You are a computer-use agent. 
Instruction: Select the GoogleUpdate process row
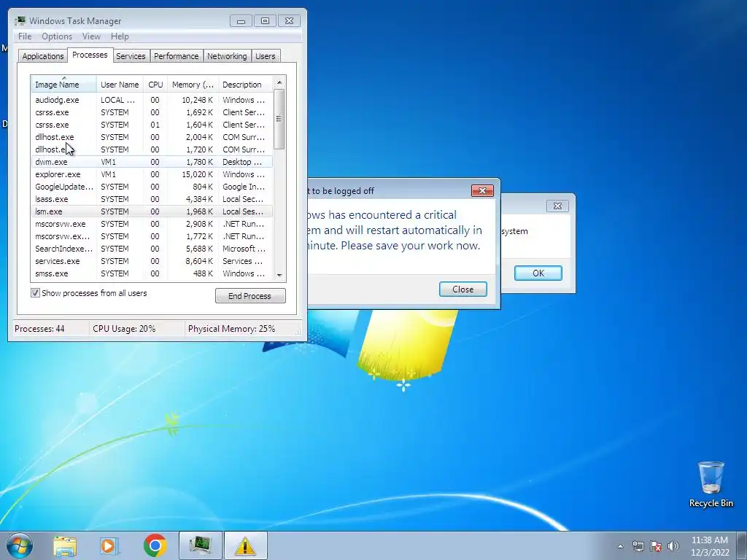pos(152,187)
